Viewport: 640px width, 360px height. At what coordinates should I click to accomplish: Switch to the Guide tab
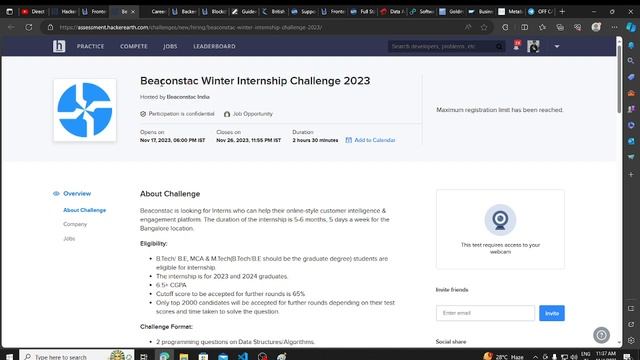coord(245,11)
